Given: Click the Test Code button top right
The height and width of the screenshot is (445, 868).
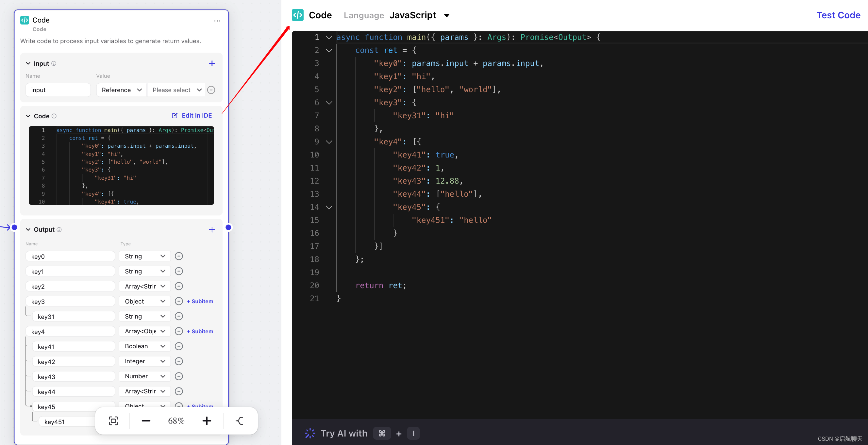Looking at the screenshot, I should 839,15.
